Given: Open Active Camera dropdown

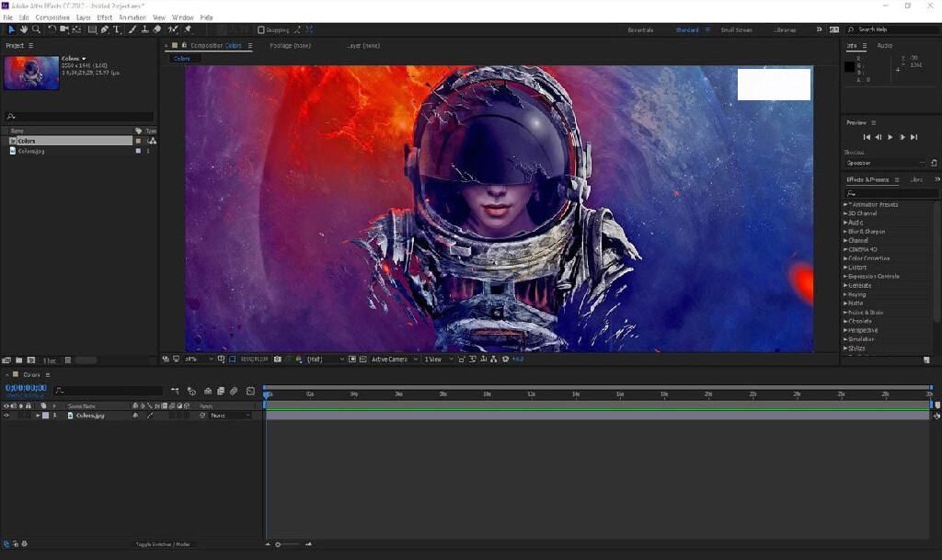Looking at the screenshot, I should (395, 359).
